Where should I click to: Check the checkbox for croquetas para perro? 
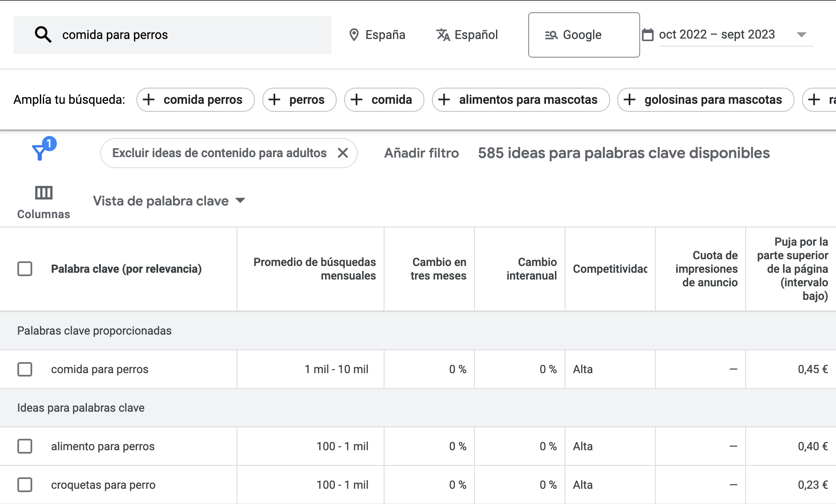point(25,485)
